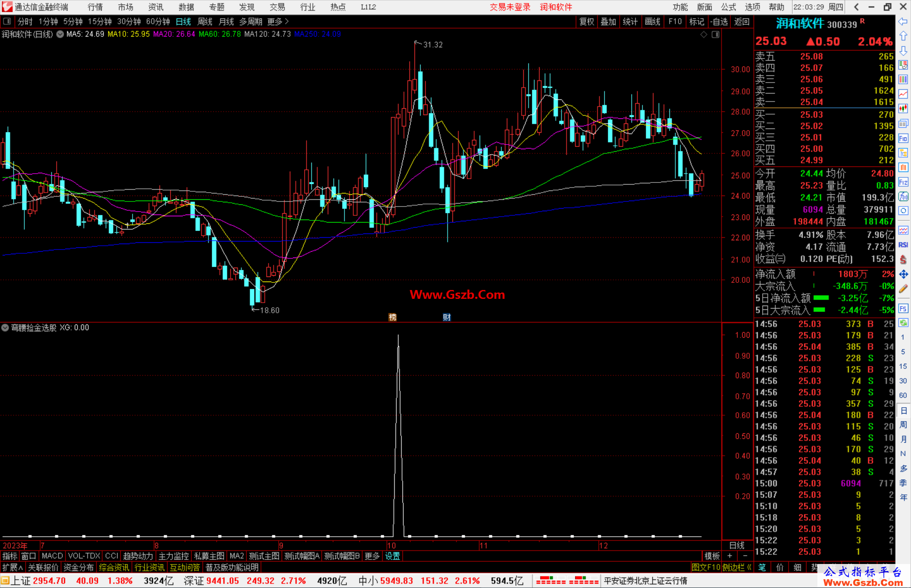Image resolution: width=911 pixels, height=588 pixels.
Task: Select the 笔 tick tab below trades
Action: (762, 567)
